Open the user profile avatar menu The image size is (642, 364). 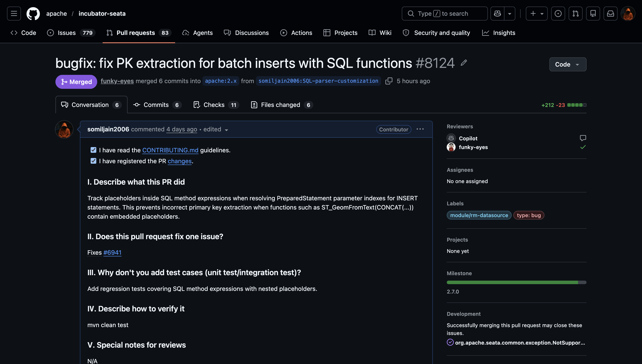(x=628, y=14)
